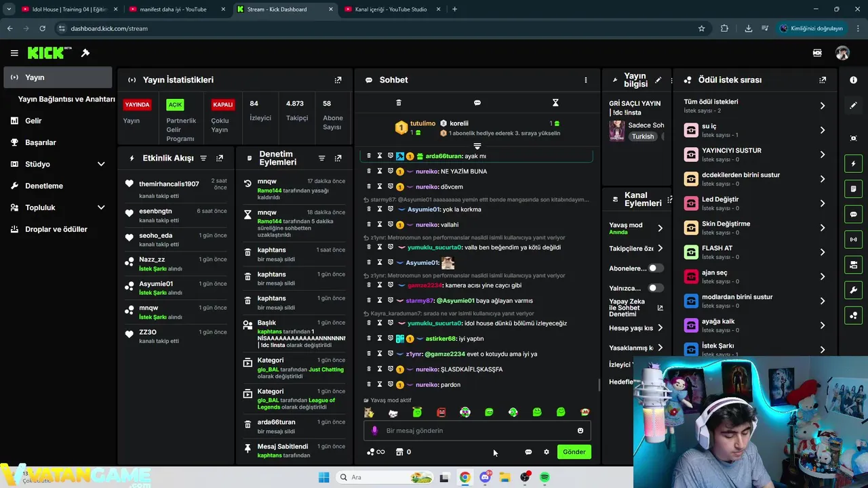Delete the 'NE YAZİM BUNA' message from nureiko
The height and width of the screenshot is (488, 868).
coord(369,171)
